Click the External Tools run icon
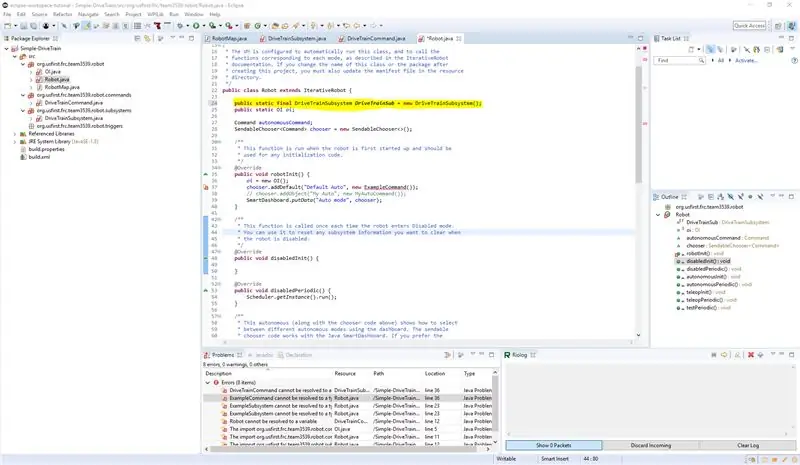Image resolution: width=800 pixels, height=465 pixels. point(229,26)
